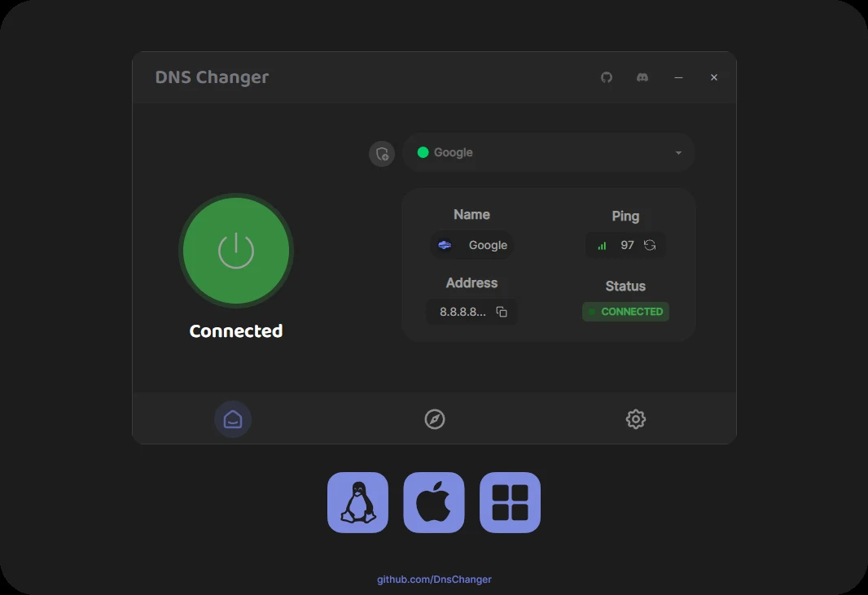The image size is (868, 595).
Task: Open the Explore compass tab
Action: 435,419
